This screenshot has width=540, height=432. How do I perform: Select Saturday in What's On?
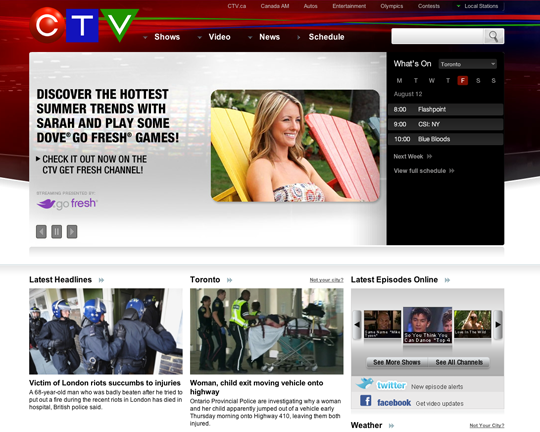click(478, 81)
